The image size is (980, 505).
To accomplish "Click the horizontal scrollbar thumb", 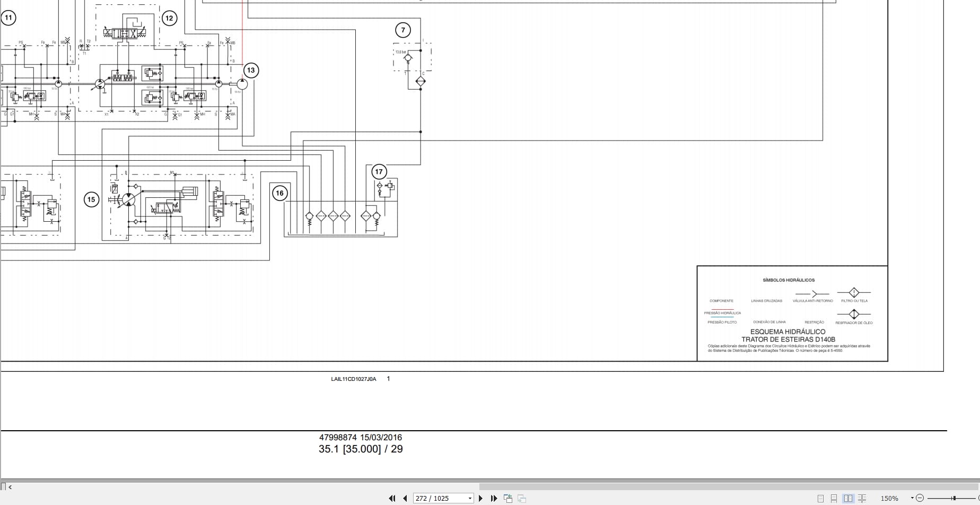I will click(x=729, y=486).
